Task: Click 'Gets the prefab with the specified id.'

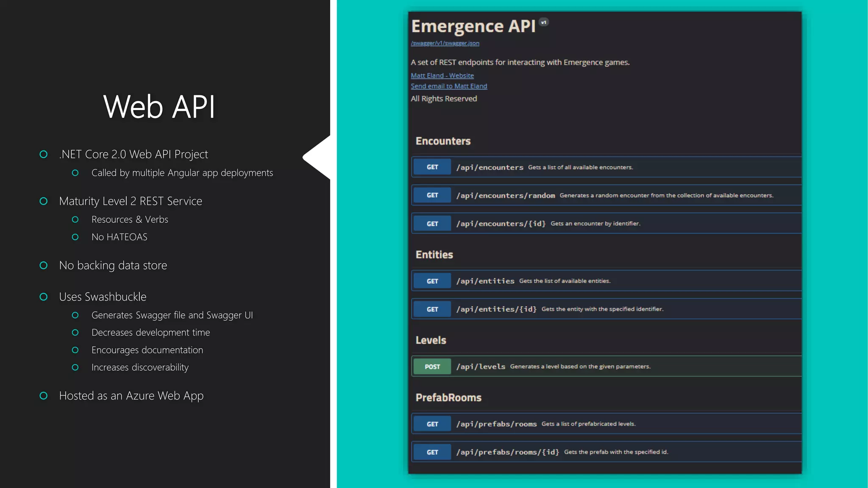Action: [616, 452]
